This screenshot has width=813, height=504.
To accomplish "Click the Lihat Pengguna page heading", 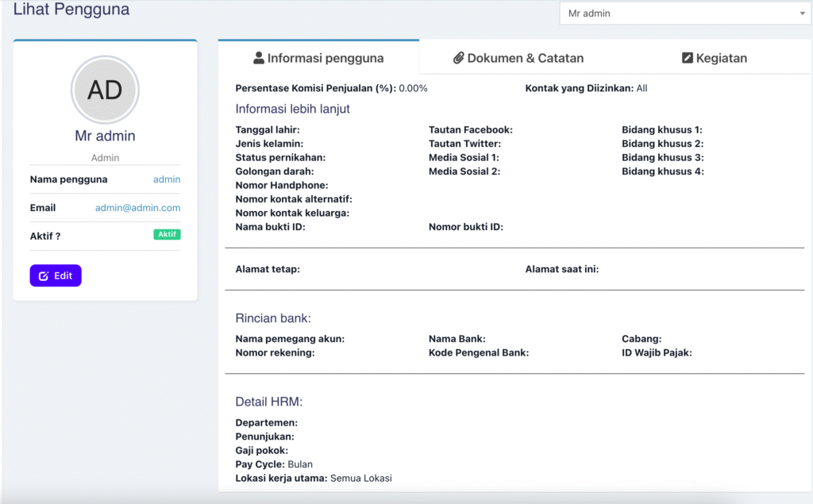I will 71,10.
